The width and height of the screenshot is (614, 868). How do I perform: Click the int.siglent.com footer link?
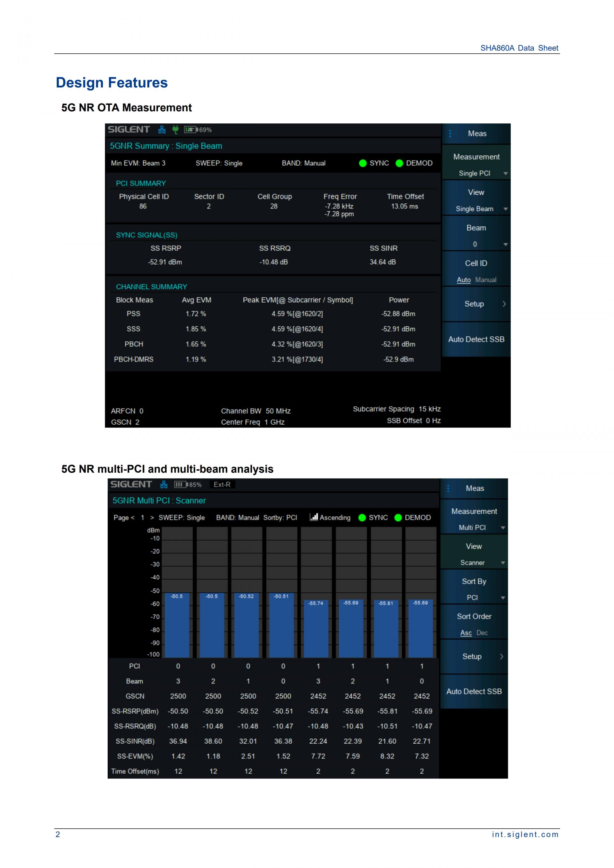coord(525,834)
